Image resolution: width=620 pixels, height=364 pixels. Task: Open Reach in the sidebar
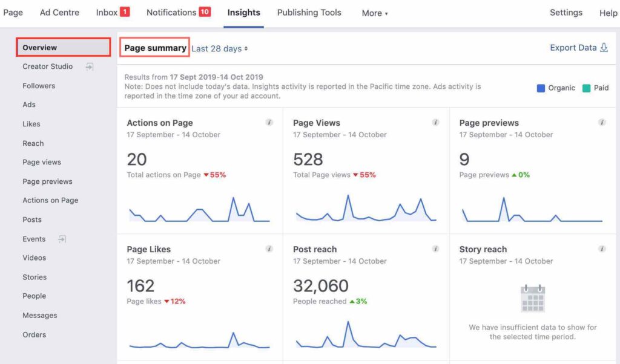click(33, 143)
